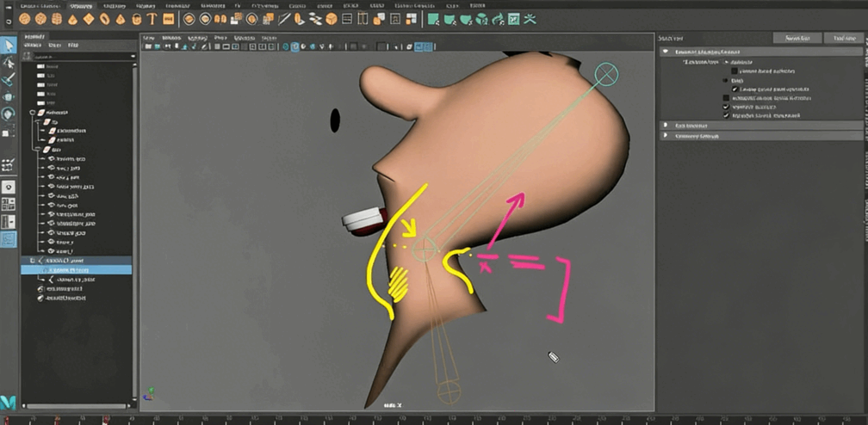Screen dimensions: 868x425
Task: Create a polygon sphere from the shelf
Action: [25, 18]
